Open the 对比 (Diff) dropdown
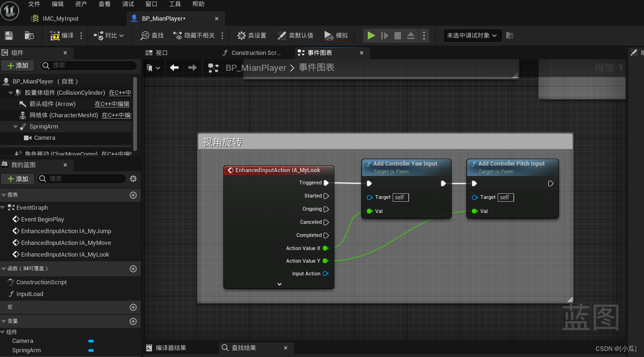This screenshot has height=357, width=644. pyautogui.click(x=109, y=36)
